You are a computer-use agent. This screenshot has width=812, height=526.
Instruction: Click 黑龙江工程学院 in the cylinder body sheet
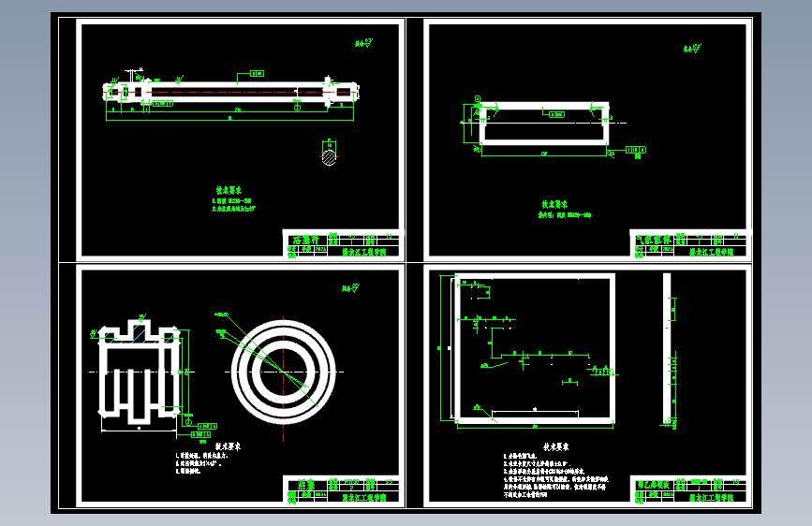click(712, 252)
